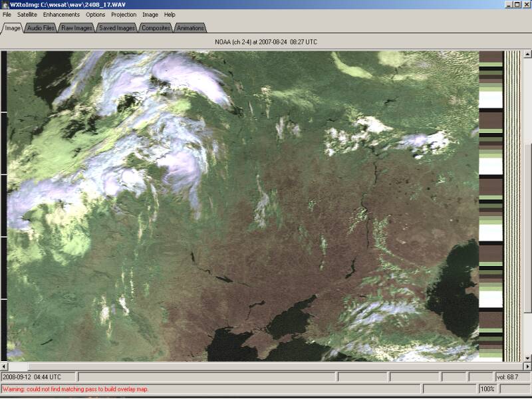Open the Satellite menu
532x399 pixels.
point(27,15)
